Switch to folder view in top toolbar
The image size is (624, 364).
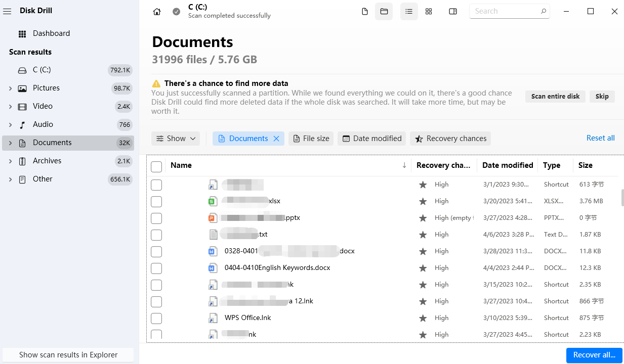(x=384, y=11)
